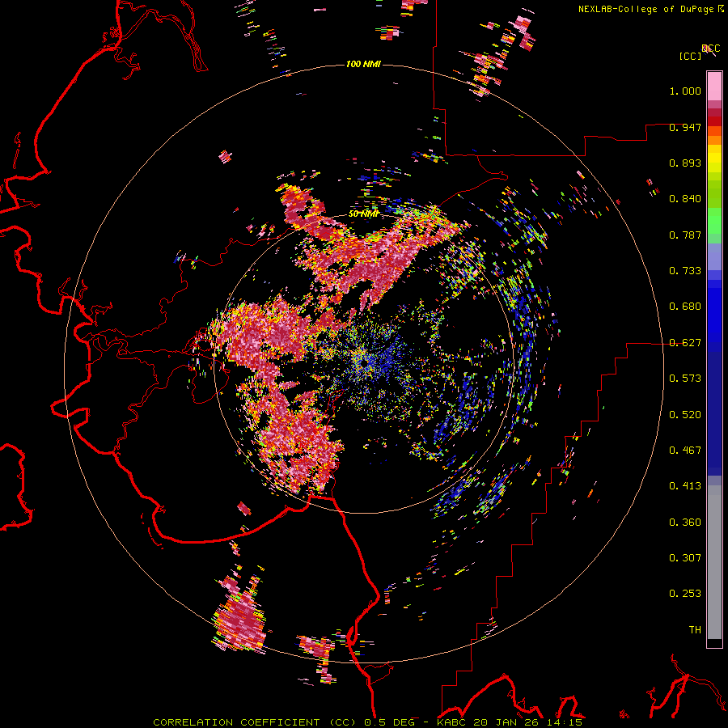Click the 0.5 DEG elevation text
This screenshot has height=728, width=728.
tap(389, 722)
